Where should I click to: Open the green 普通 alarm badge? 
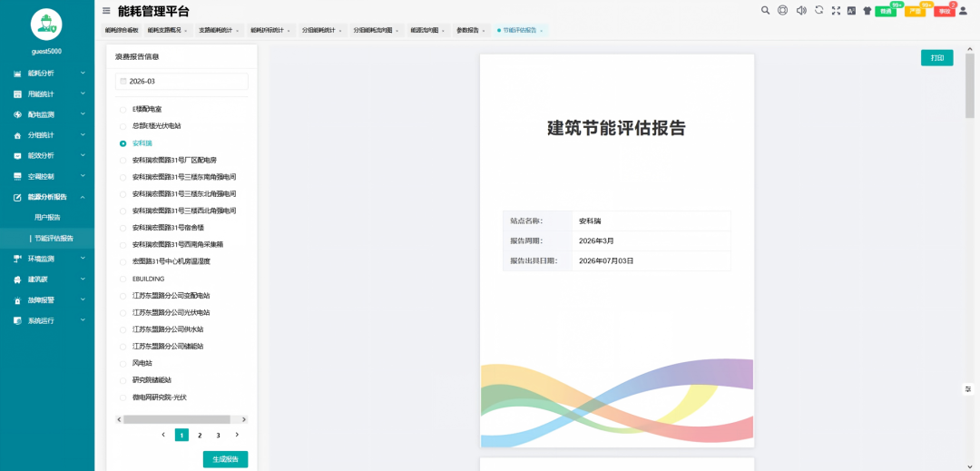click(886, 11)
